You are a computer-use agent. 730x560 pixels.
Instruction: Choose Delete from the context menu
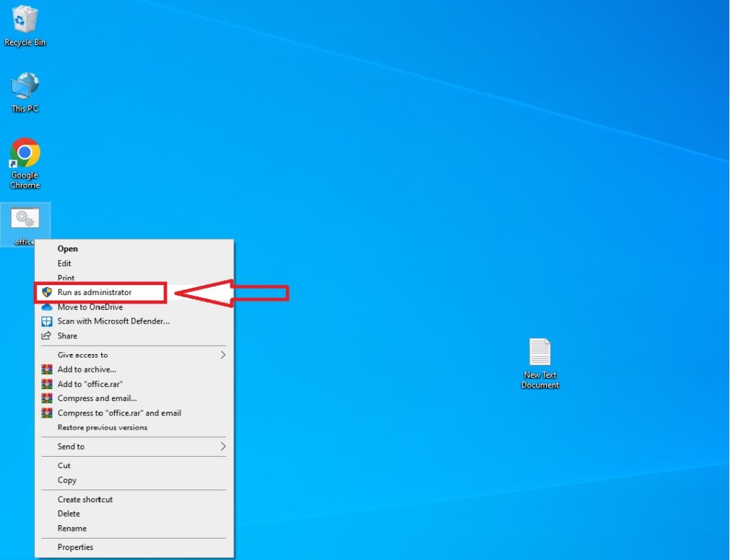(x=134, y=514)
